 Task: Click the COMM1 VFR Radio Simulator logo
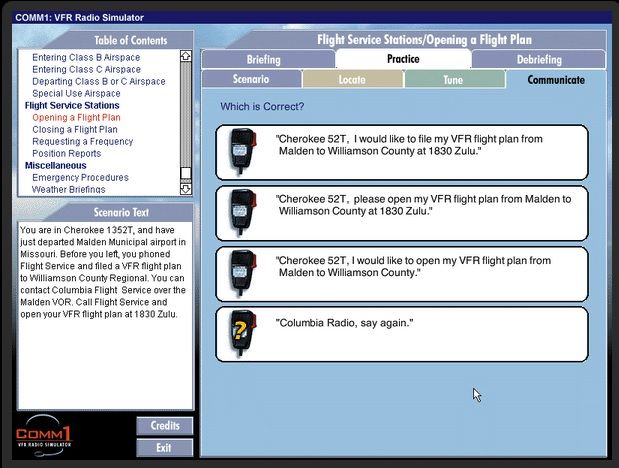(43, 436)
